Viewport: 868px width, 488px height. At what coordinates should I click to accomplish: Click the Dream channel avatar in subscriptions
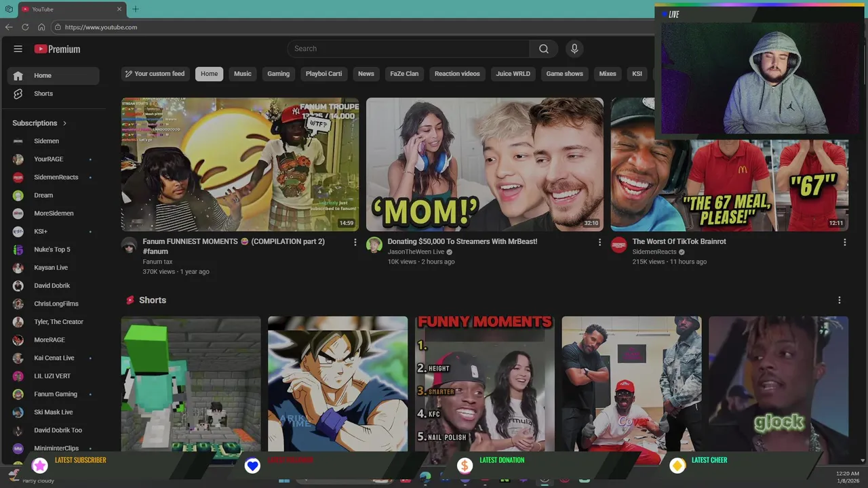(18, 195)
